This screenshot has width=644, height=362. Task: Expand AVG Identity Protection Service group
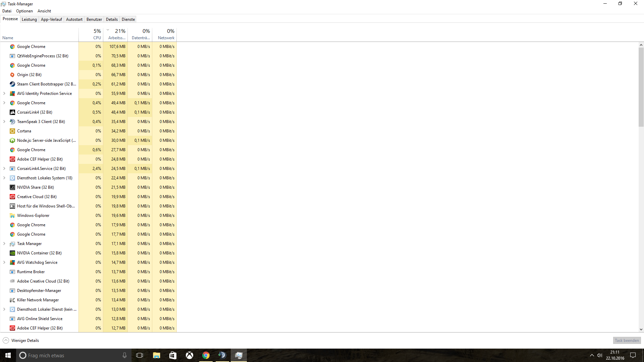pos(4,94)
